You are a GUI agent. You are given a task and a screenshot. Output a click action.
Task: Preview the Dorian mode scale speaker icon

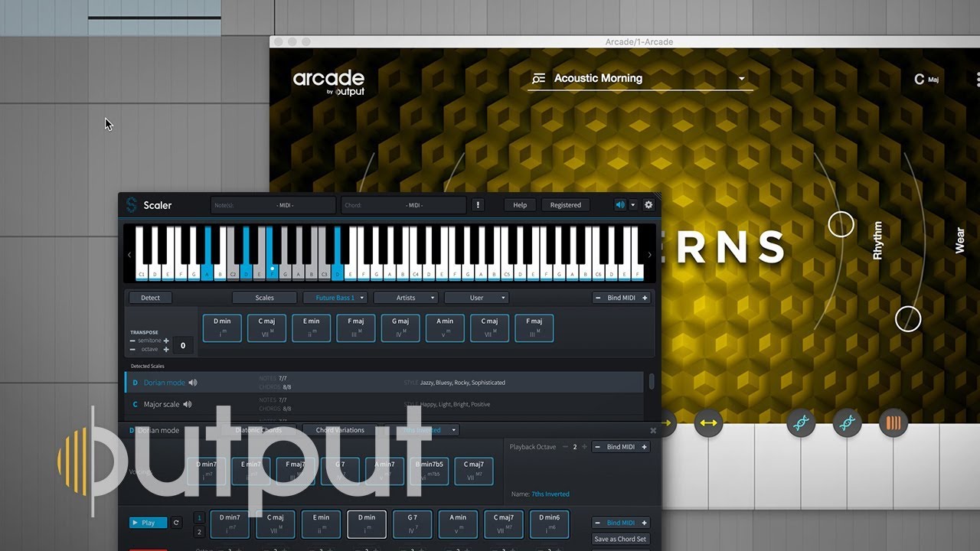pyautogui.click(x=193, y=383)
